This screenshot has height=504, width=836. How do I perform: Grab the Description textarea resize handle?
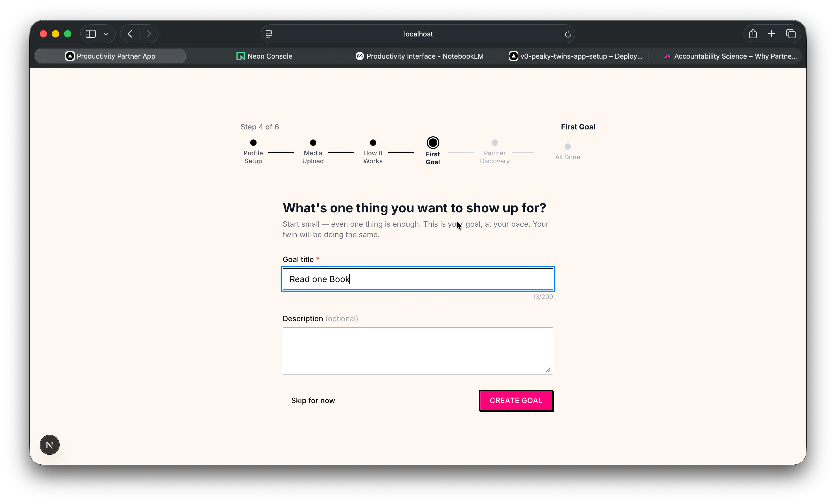click(x=548, y=370)
